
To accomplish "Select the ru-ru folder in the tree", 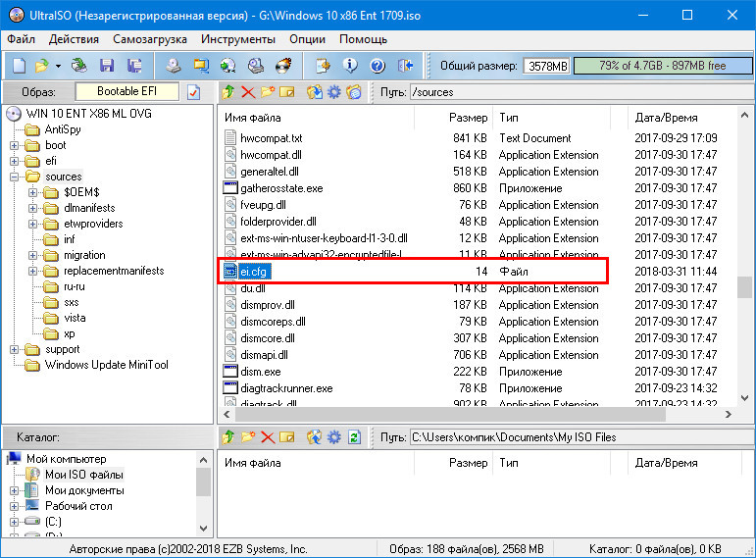I will click(75, 287).
